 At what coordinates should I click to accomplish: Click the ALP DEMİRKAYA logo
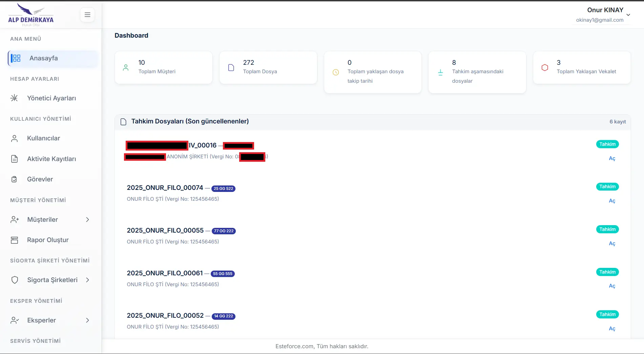pyautogui.click(x=31, y=15)
